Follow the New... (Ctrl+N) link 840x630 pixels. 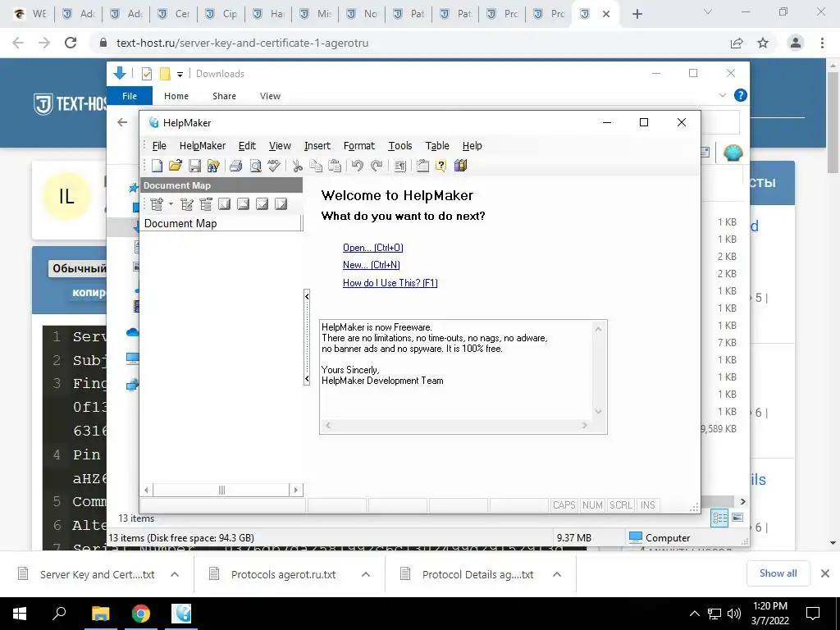pos(372,265)
